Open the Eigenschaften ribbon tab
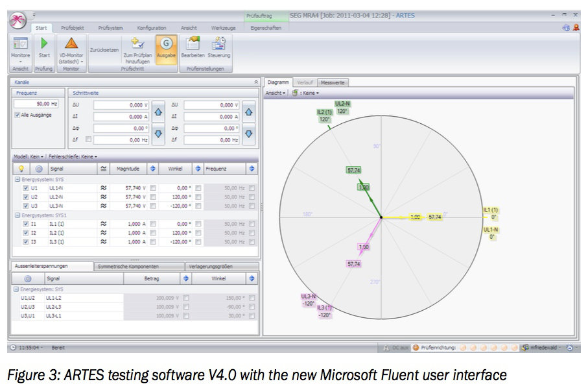This screenshot has height=388, width=588. point(266,28)
